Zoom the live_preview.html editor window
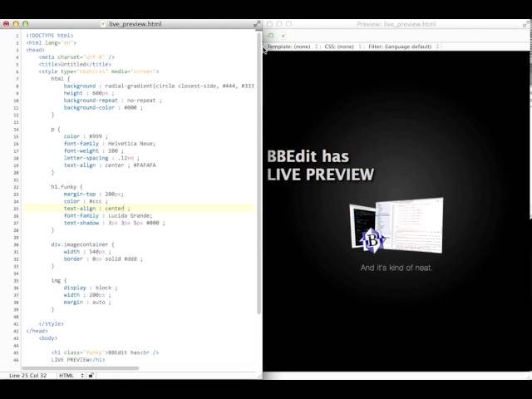 pyautogui.click(x=26, y=24)
